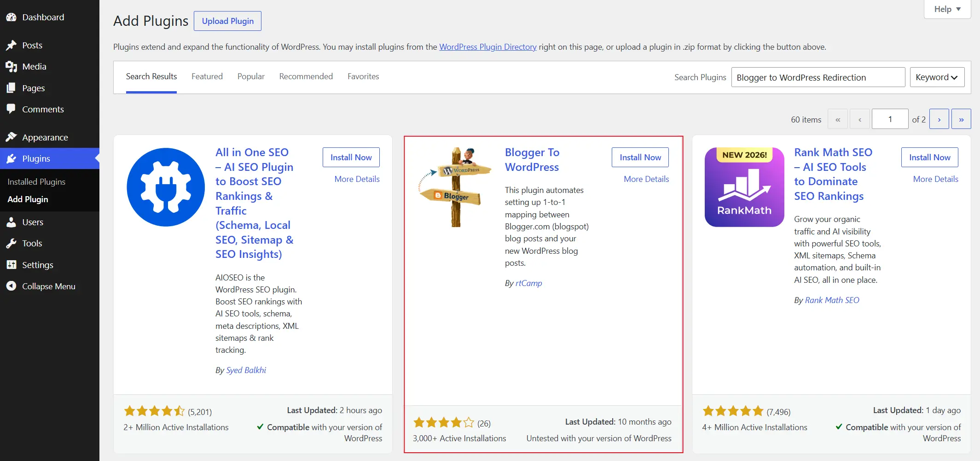The height and width of the screenshot is (461, 980).
Task: Go to next page of results
Action: pos(939,119)
